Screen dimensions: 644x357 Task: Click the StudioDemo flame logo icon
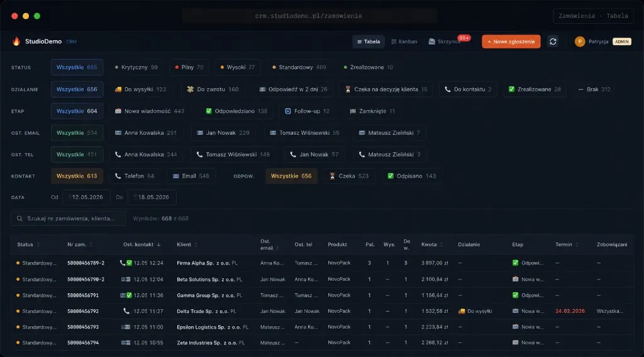tap(16, 41)
